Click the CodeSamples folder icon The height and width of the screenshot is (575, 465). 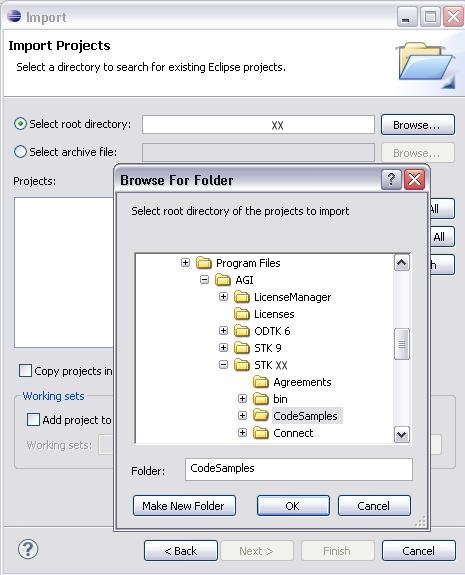click(x=261, y=415)
